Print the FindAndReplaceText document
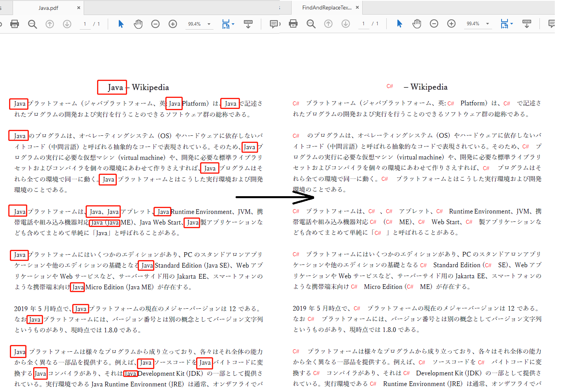The width and height of the screenshot is (588, 390). pyautogui.click(x=293, y=24)
